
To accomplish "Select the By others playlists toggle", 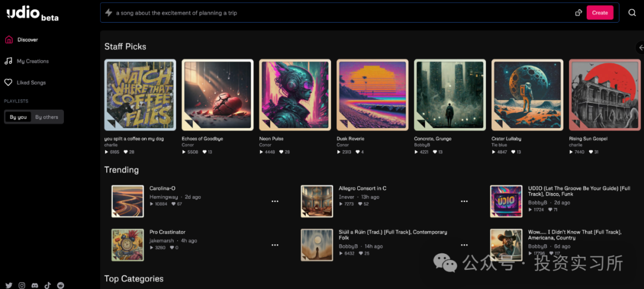I will [x=47, y=117].
